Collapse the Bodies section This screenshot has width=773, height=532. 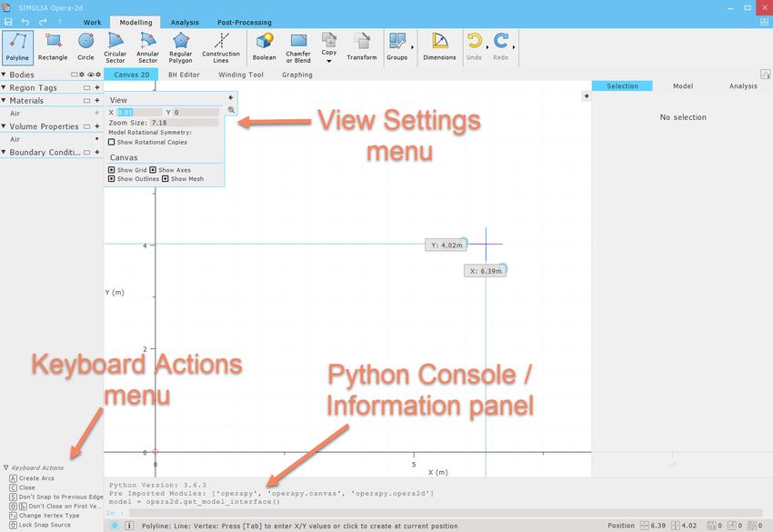click(4, 74)
